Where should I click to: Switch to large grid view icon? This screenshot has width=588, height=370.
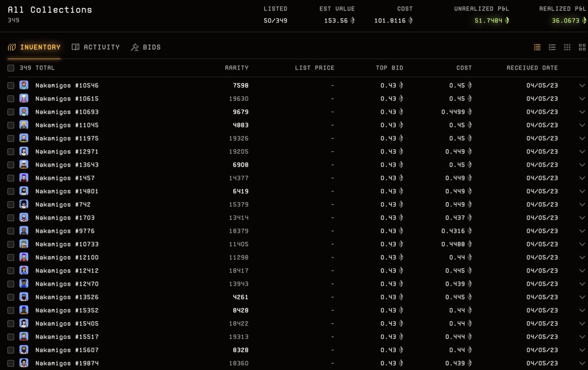point(582,47)
